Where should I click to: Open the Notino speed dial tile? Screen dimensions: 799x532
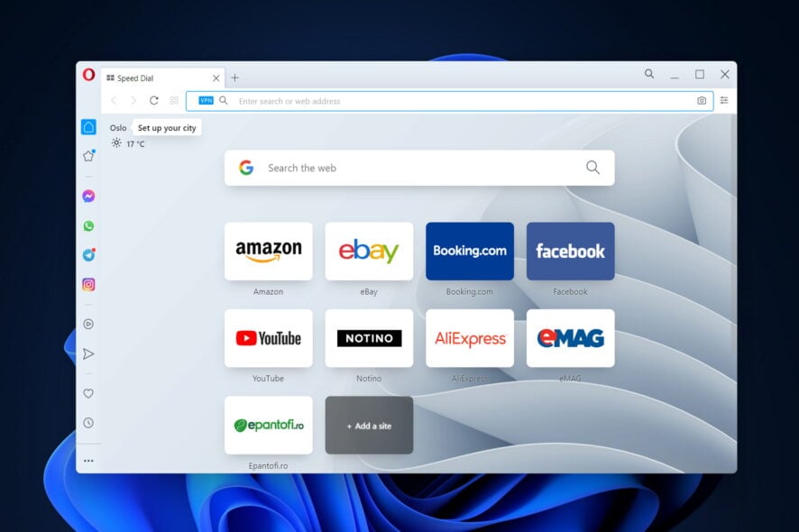pos(370,338)
